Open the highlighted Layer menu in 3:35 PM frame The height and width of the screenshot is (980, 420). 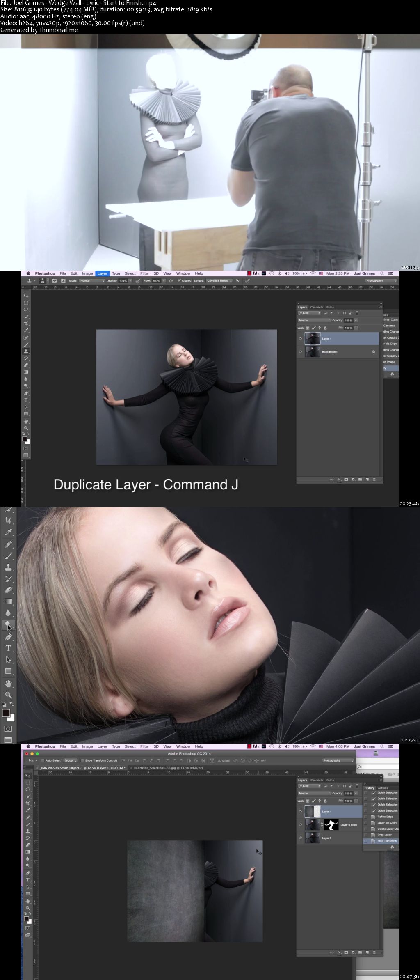102,273
